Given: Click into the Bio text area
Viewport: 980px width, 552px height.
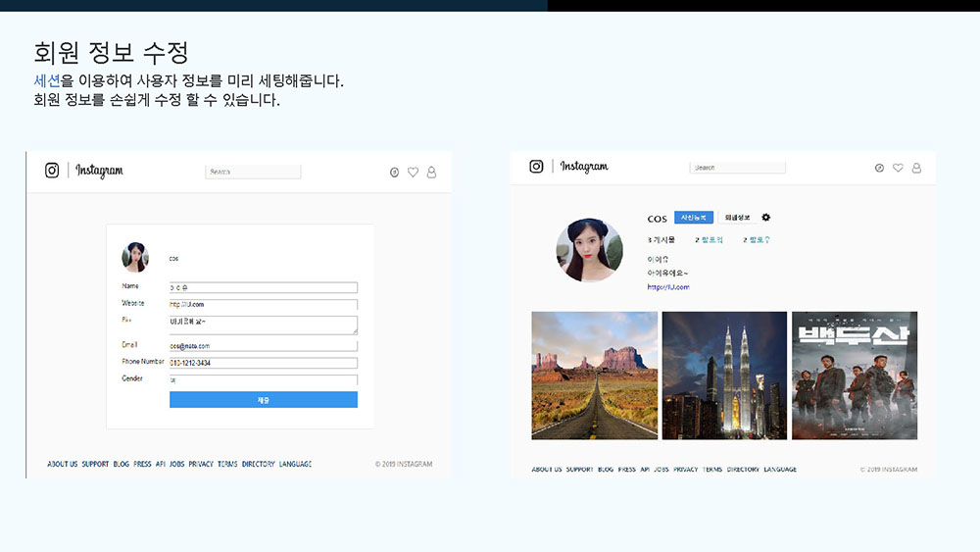Looking at the screenshot, I should tap(263, 325).
